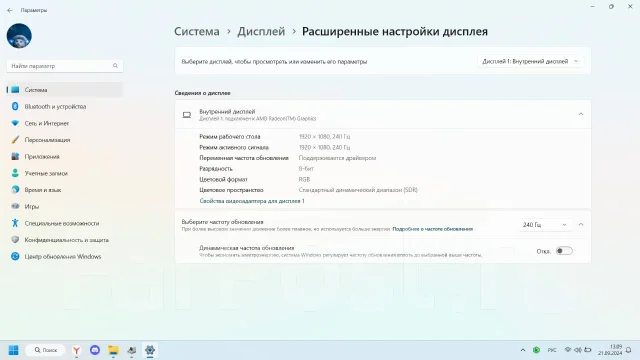
Task: Collapse the Выберите частоту обновления section
Action: coord(581,224)
